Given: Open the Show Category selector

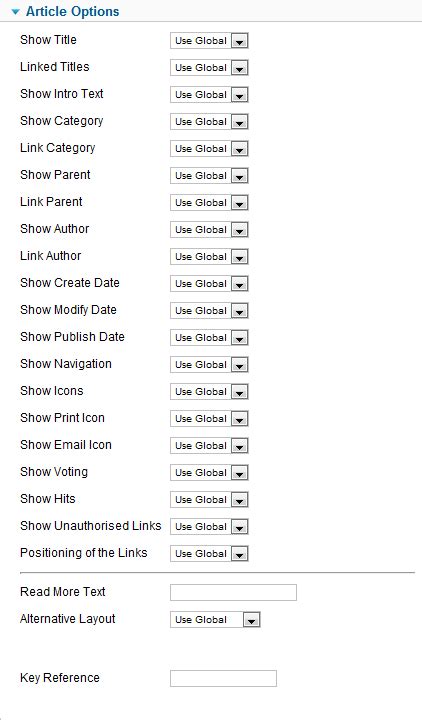Looking at the screenshot, I should (x=209, y=122).
